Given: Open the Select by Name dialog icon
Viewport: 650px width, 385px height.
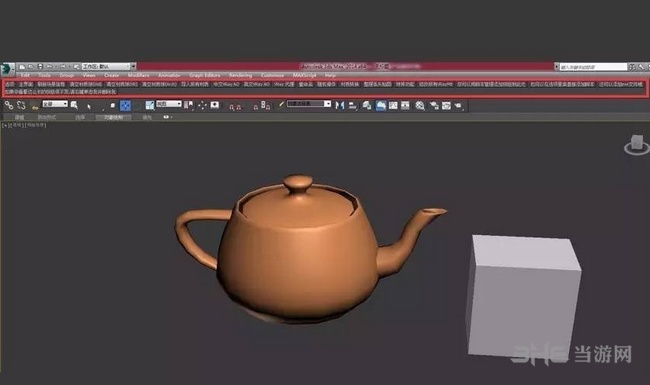Looking at the screenshot, I should [x=74, y=105].
